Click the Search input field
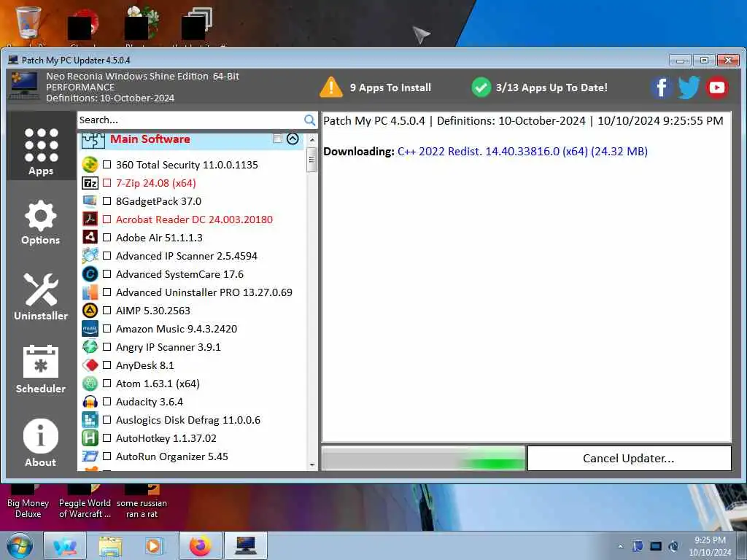747x560 pixels. coord(190,120)
